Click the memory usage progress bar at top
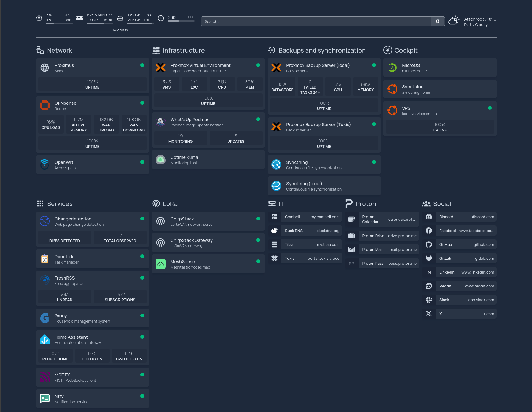 tap(99, 25)
